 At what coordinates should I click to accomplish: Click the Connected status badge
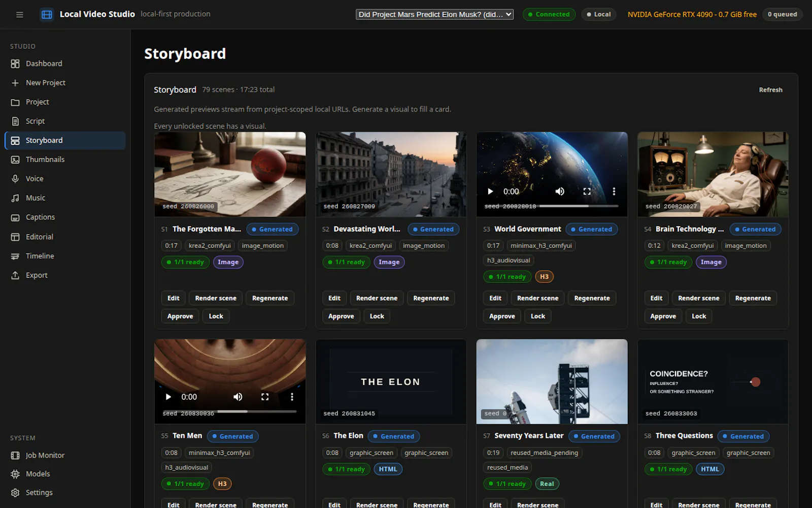(x=549, y=14)
